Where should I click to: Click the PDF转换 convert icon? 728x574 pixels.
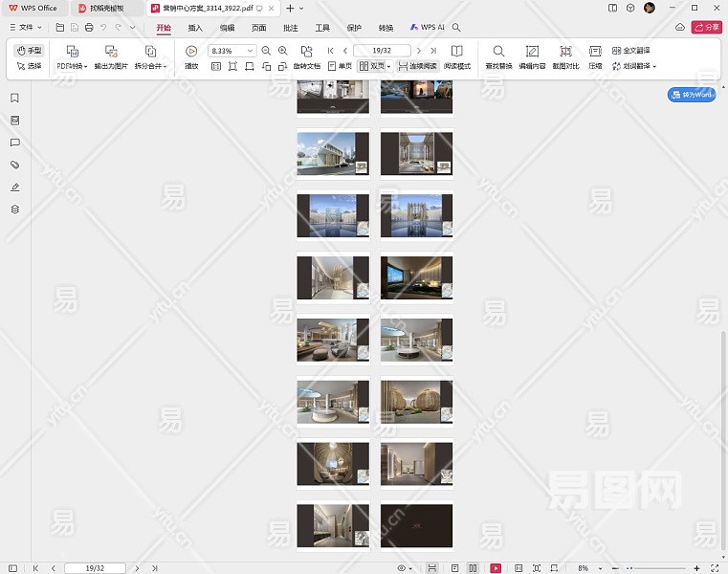(72, 51)
